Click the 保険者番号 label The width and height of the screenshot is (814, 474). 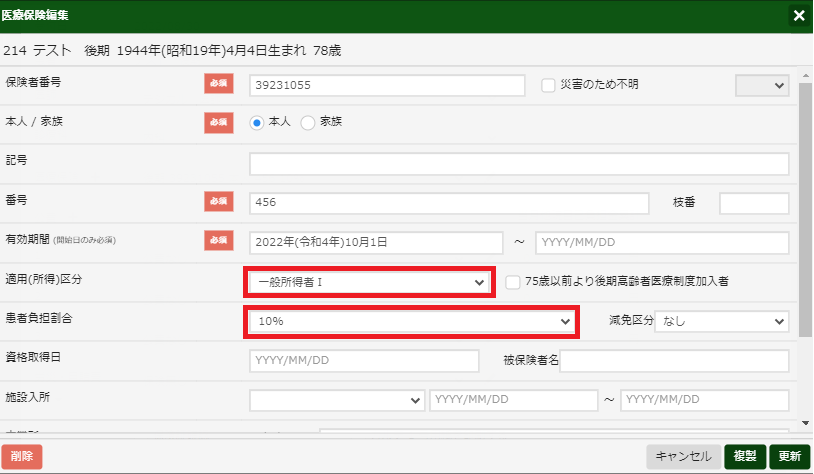(x=33, y=82)
